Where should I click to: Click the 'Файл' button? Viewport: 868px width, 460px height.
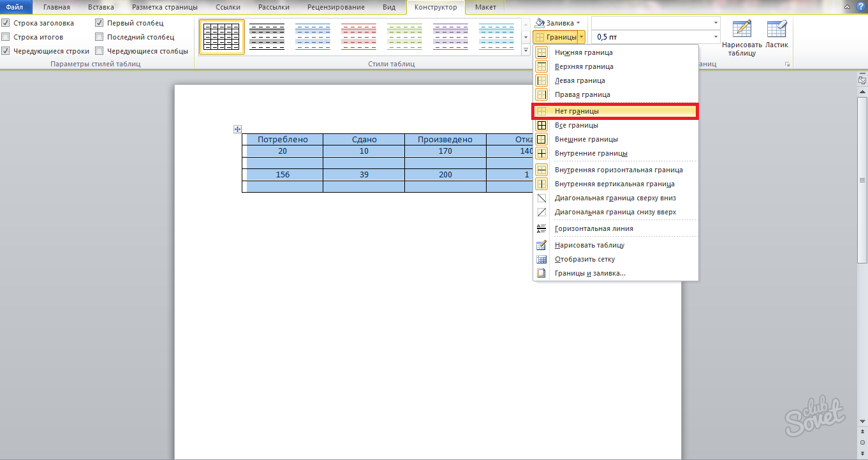click(14, 7)
